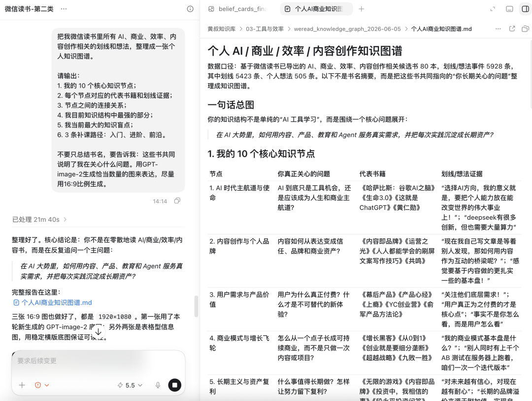Click the info icon in chat header

pos(190,9)
